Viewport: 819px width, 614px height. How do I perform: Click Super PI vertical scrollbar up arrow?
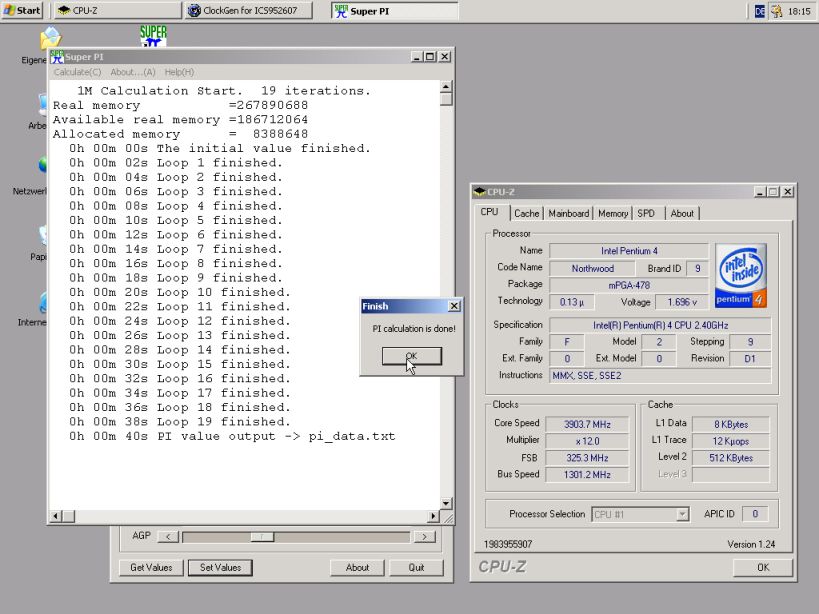point(446,87)
